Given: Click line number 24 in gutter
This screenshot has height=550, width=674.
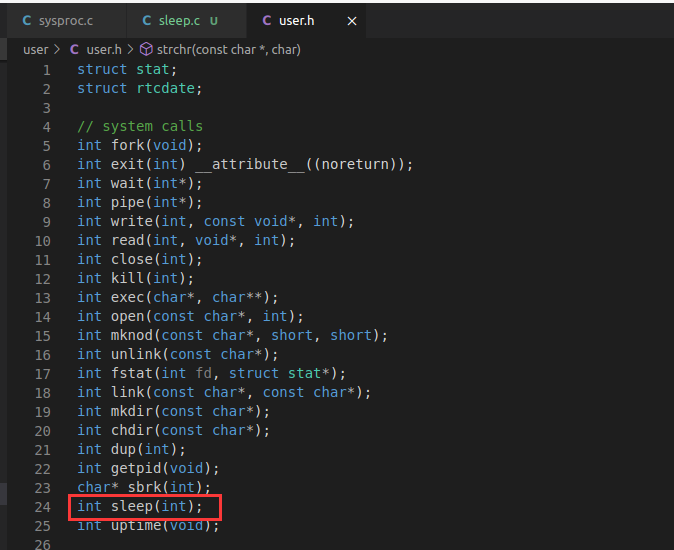Looking at the screenshot, I should (x=43, y=507).
